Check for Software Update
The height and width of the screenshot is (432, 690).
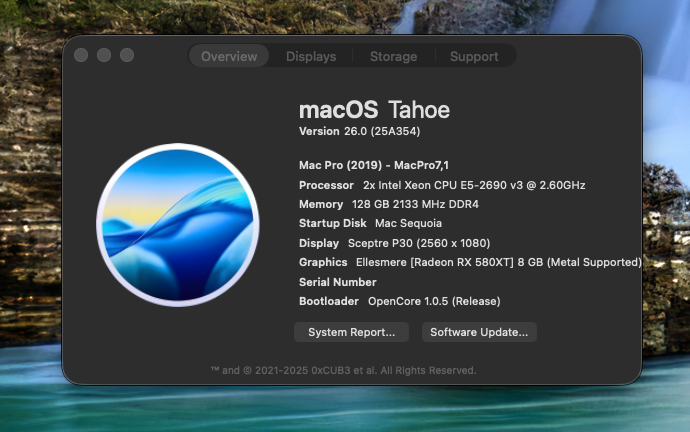coord(479,332)
